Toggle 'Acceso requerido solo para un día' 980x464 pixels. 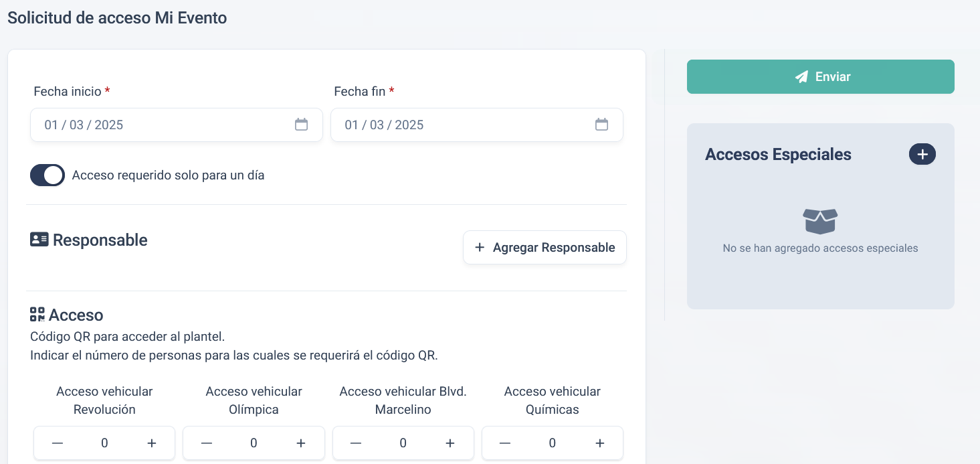pos(47,175)
